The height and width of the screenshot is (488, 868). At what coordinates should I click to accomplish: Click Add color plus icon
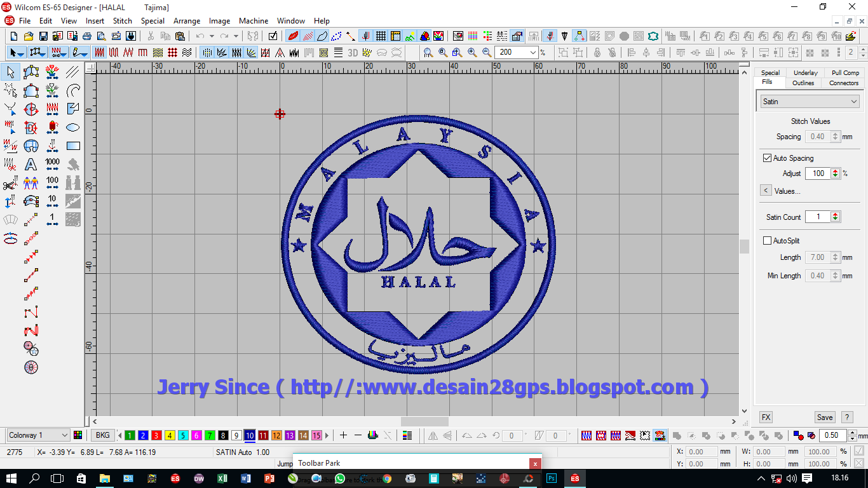pos(344,435)
